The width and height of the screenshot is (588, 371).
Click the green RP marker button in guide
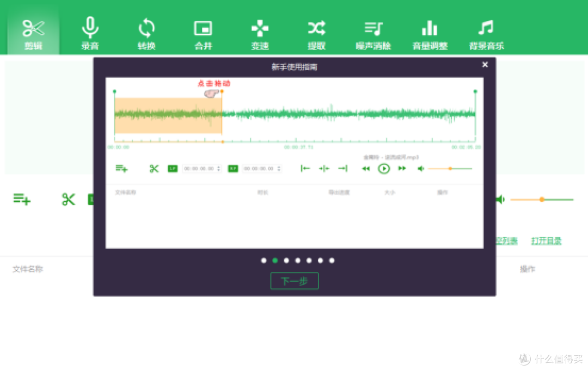233,169
